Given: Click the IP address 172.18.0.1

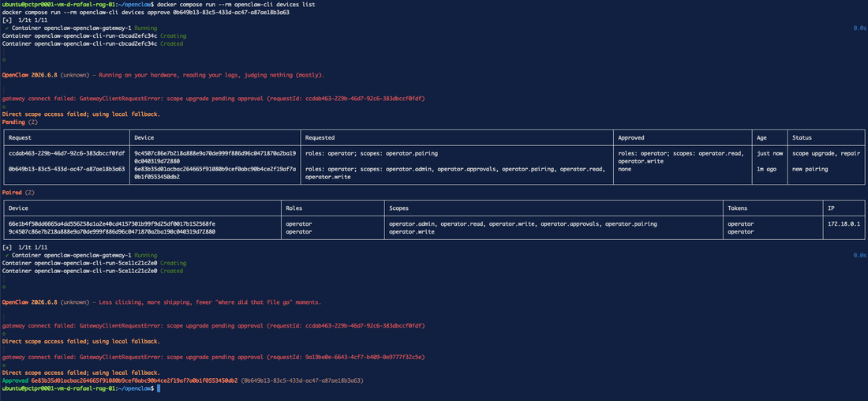Looking at the screenshot, I should point(844,223).
